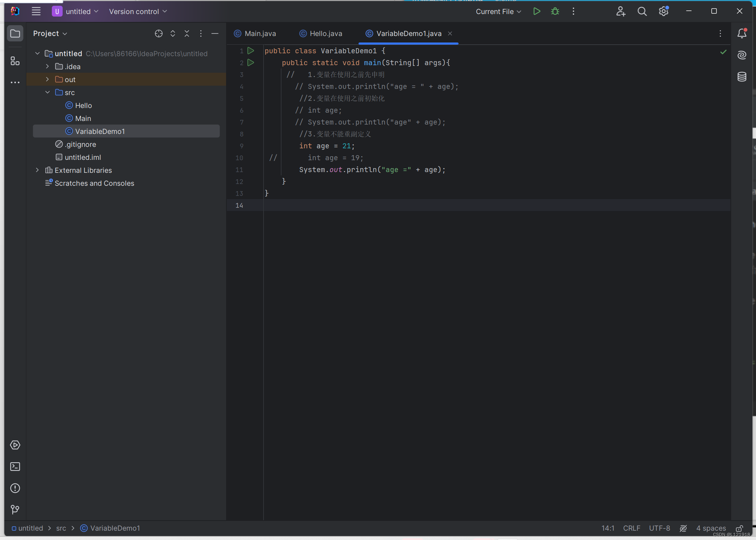Open the Current File run configuration dropdown

pyautogui.click(x=498, y=11)
